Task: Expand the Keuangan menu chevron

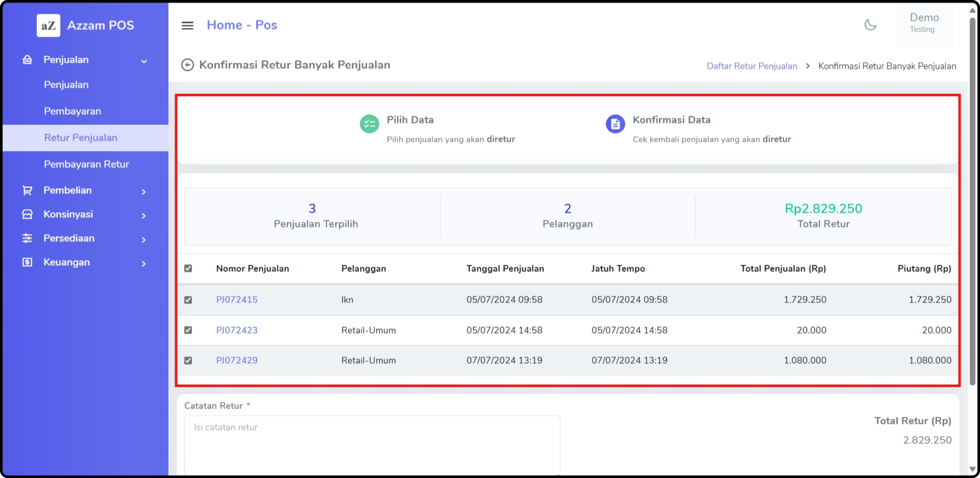Action: [144, 263]
